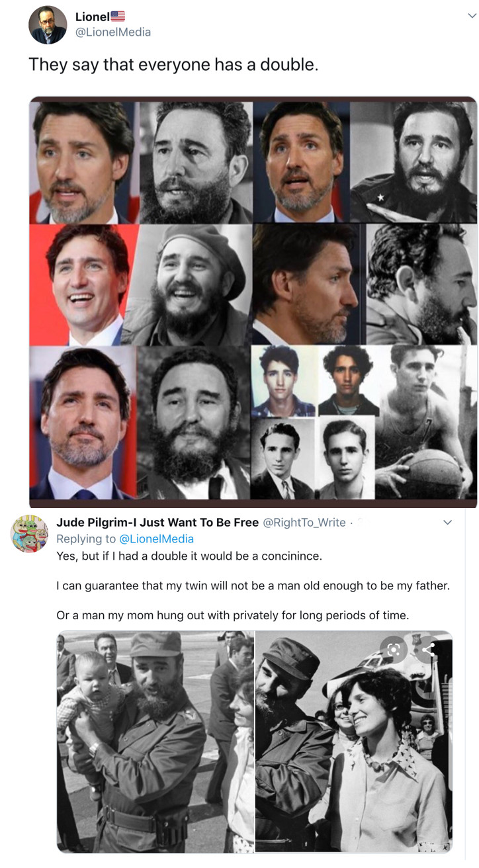The width and height of the screenshot is (479, 868).
Task: Click the line "Or a man my mom hung out with"
Action: pyautogui.click(x=232, y=615)
